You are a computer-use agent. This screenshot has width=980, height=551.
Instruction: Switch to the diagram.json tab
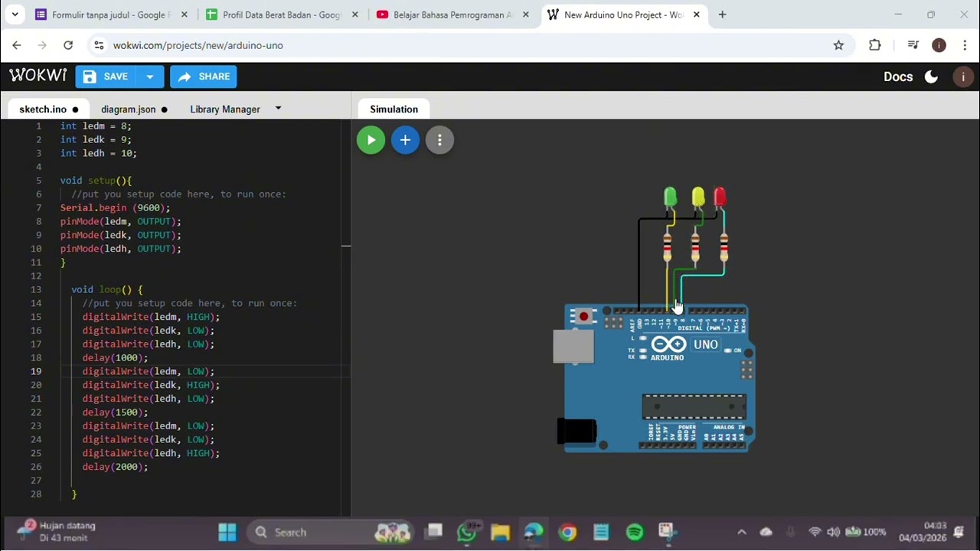[129, 109]
